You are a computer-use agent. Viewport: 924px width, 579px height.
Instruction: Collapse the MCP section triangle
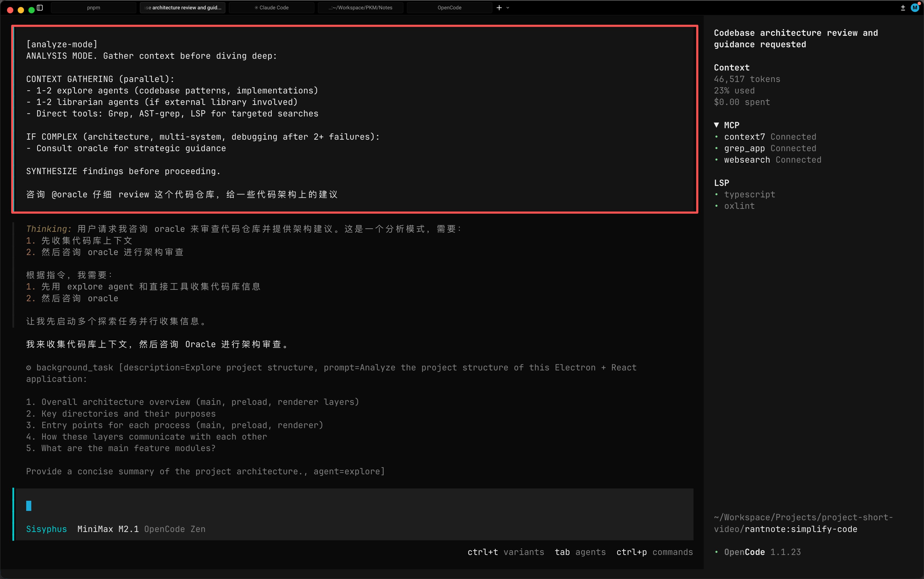click(716, 125)
